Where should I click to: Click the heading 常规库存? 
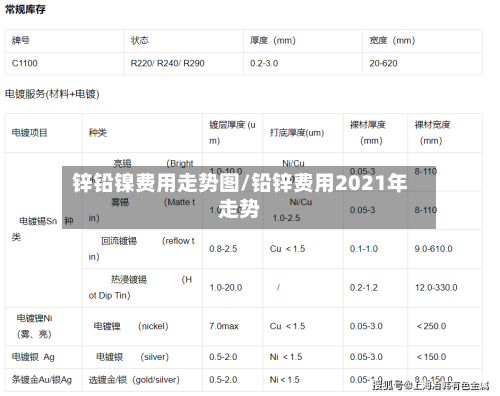coord(25,9)
